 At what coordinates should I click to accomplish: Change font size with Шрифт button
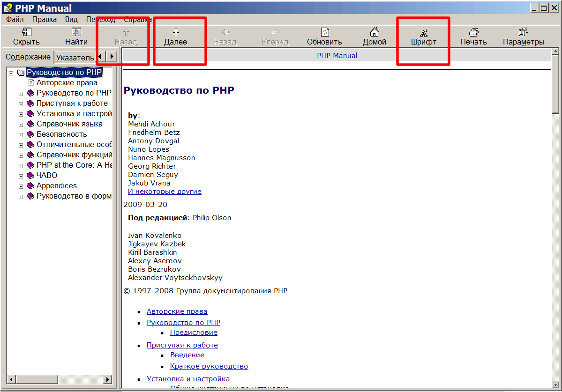(424, 37)
